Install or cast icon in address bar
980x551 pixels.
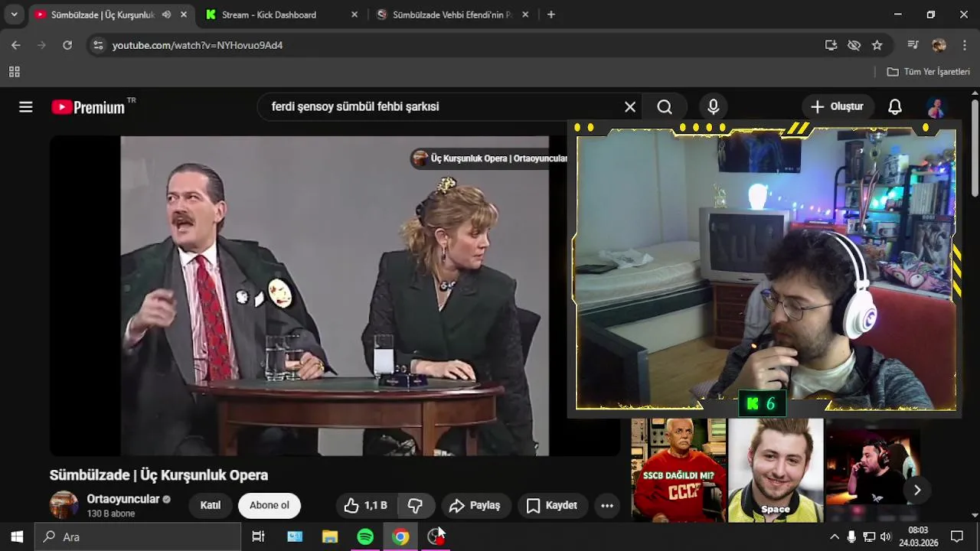pyautogui.click(x=831, y=45)
